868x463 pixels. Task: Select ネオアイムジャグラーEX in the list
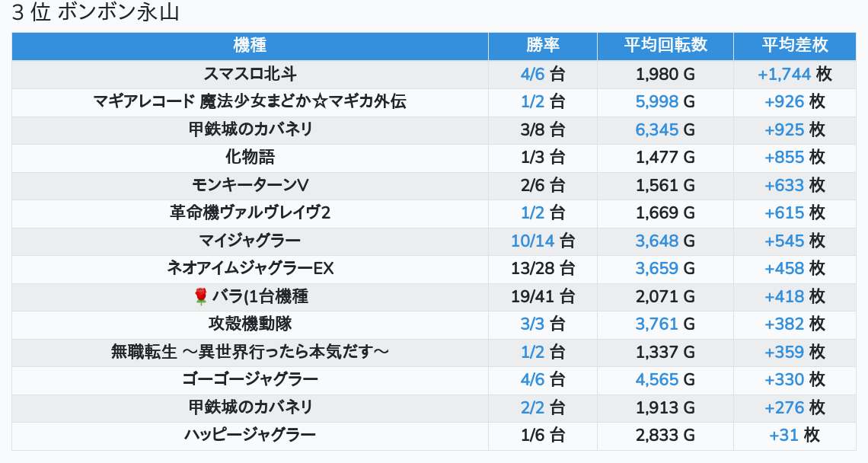pyautogui.click(x=250, y=268)
